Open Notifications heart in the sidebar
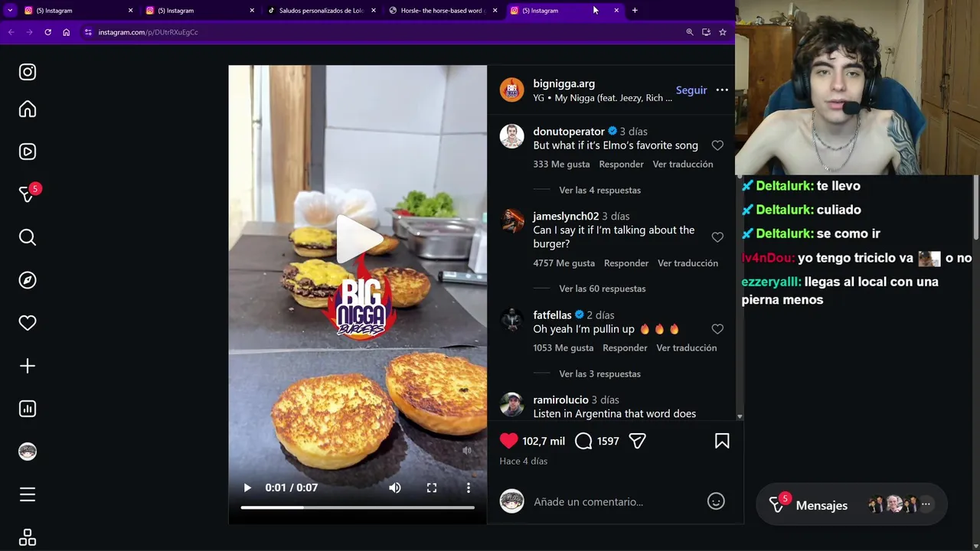The width and height of the screenshot is (980, 551). point(28,323)
